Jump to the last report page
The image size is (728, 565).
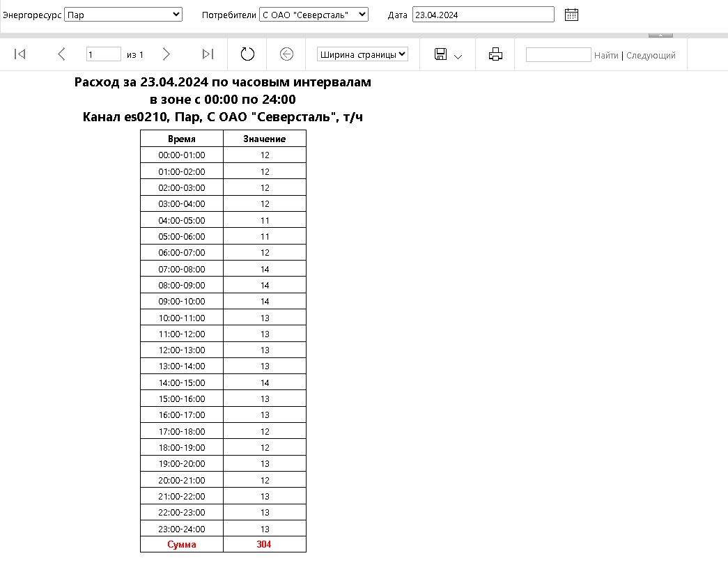[x=208, y=54]
